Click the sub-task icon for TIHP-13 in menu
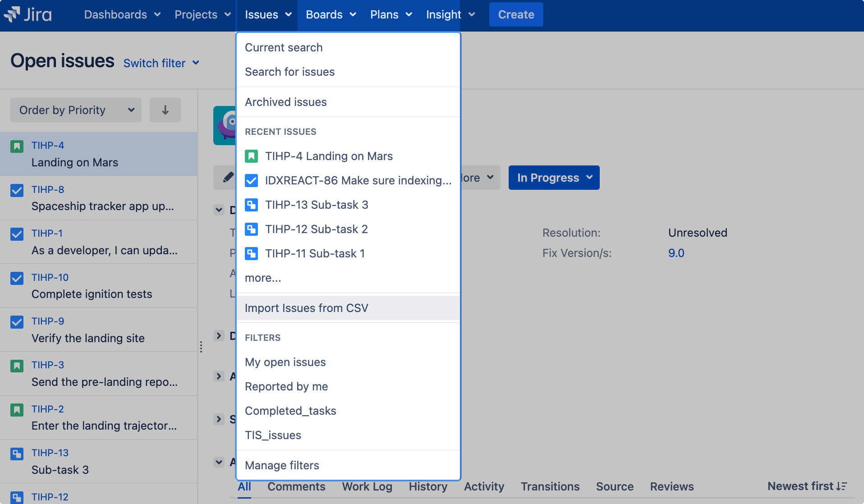This screenshot has width=864, height=504. (x=251, y=205)
